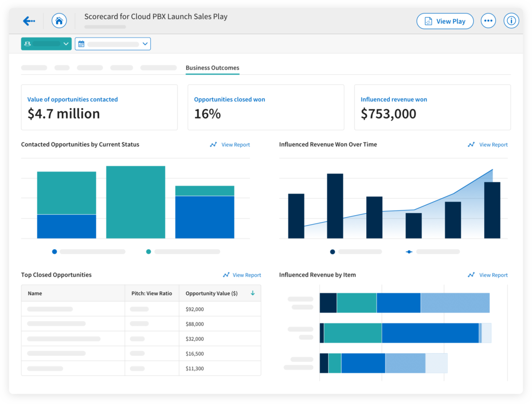
Task: Sort table by Pitch: View Ratio header
Action: click(152, 293)
